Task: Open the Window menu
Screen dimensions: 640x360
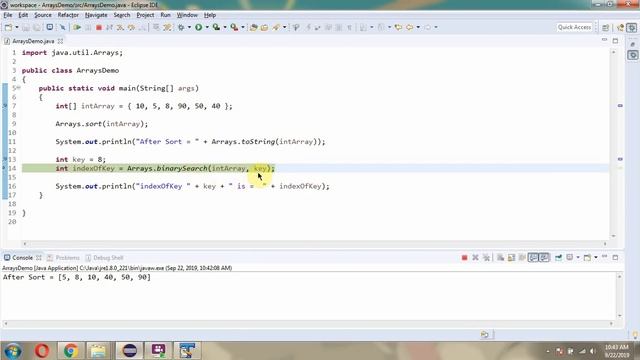Action: click(x=187, y=15)
